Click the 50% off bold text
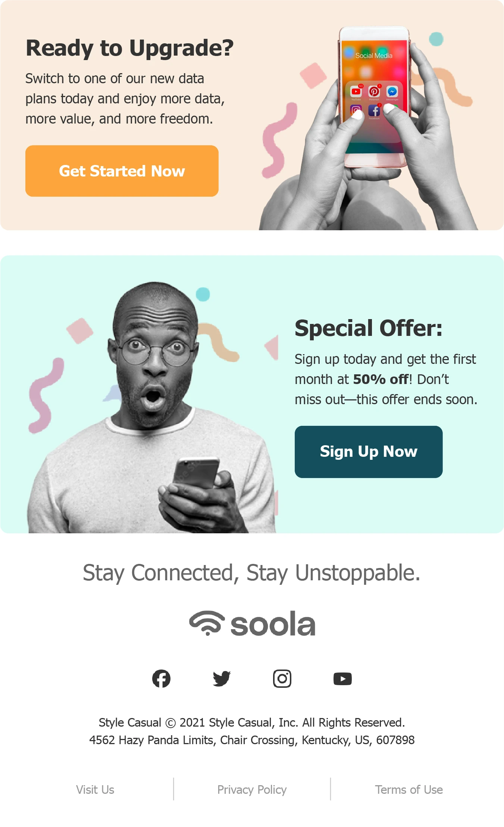 click(381, 379)
